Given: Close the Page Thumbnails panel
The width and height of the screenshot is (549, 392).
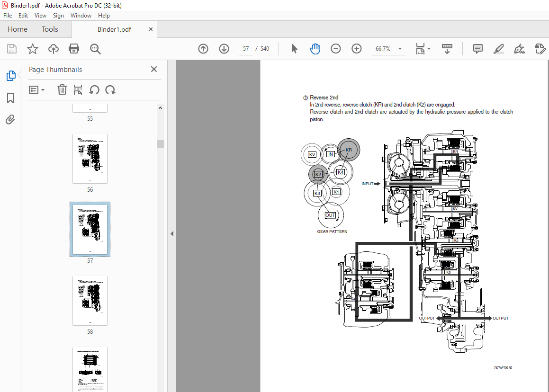Looking at the screenshot, I should tap(153, 69).
